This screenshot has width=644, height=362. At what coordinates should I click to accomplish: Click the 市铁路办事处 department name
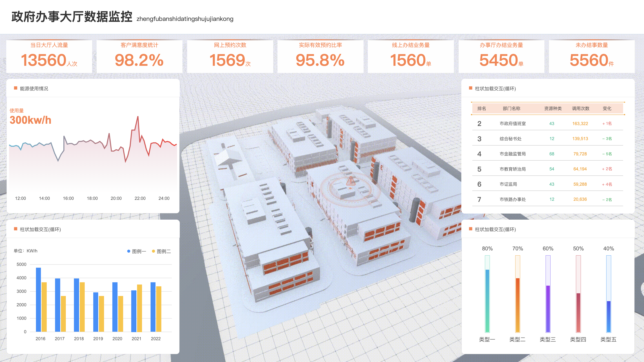513,199
